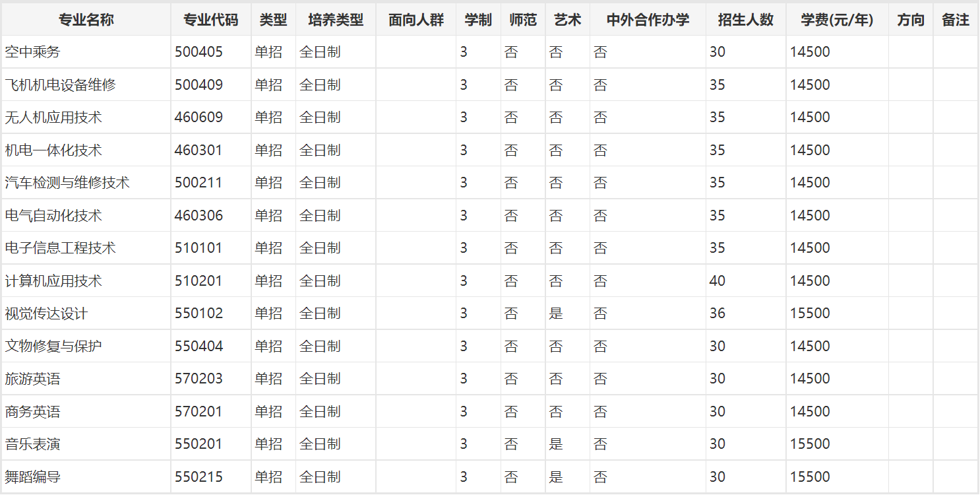Image resolution: width=980 pixels, height=495 pixels.
Task: Click major code 570203
Action: click(199, 379)
